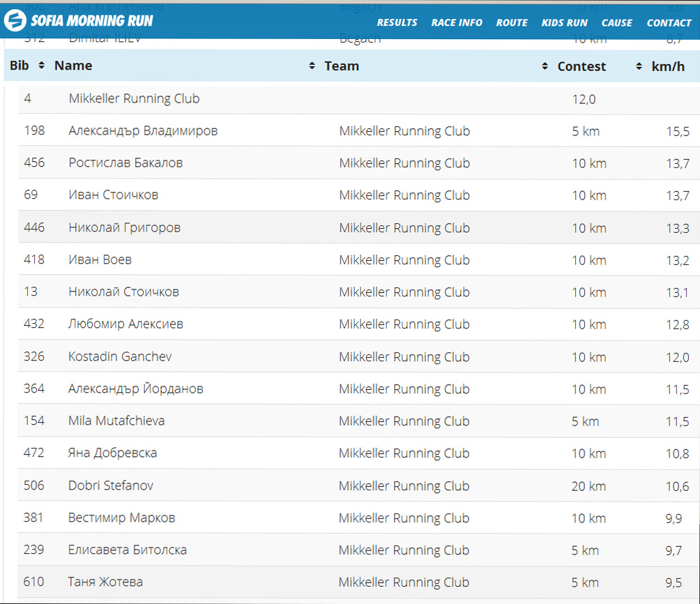Select row for Александър Владимиров

143,130
